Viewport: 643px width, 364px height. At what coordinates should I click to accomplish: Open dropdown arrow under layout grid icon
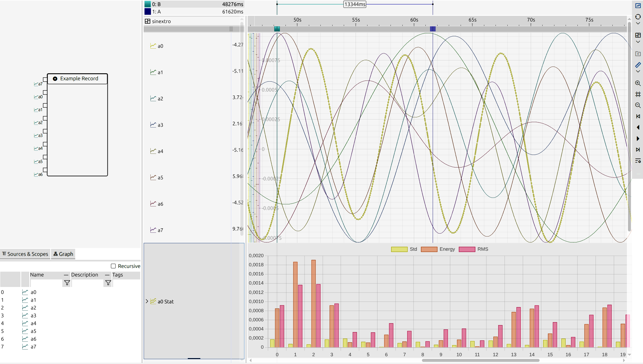tap(638, 42)
